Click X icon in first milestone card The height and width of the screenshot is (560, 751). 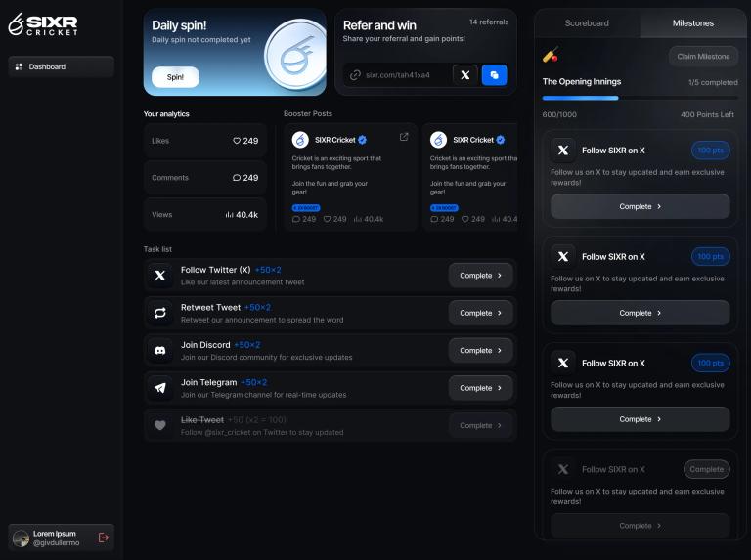click(563, 151)
